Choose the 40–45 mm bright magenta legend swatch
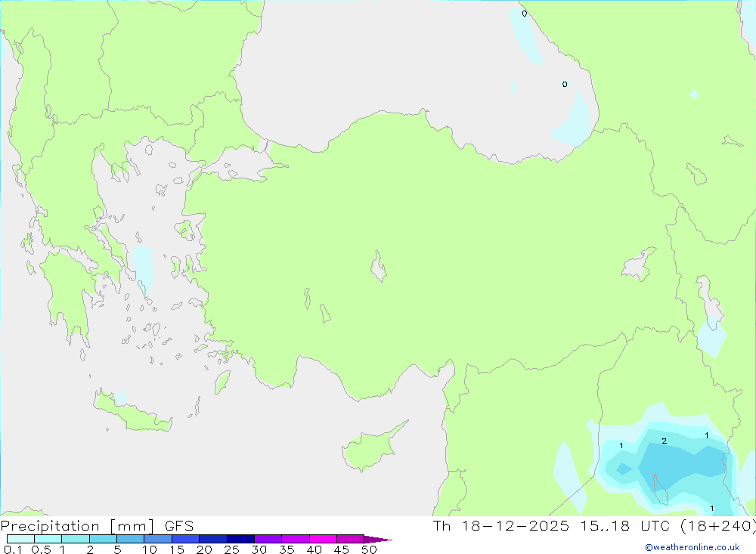This screenshot has height=554, width=756. [323, 539]
